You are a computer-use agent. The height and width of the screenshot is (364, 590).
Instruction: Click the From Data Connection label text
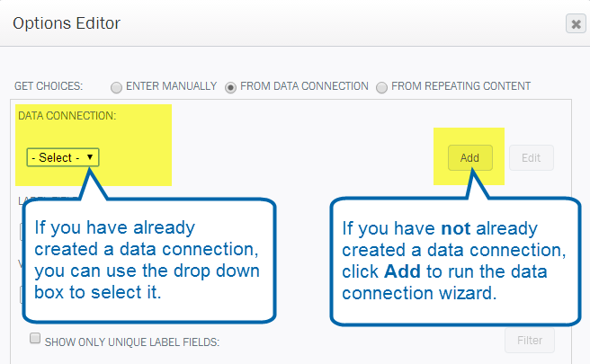(x=304, y=86)
